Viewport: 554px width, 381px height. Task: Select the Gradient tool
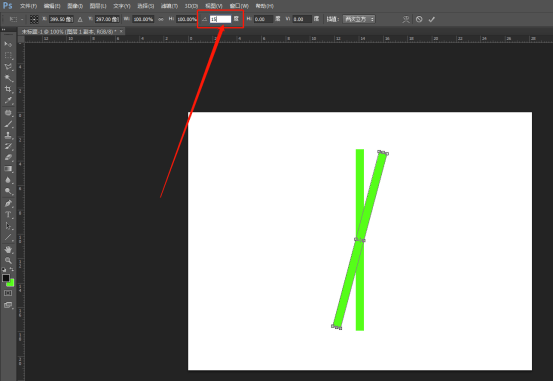8,169
